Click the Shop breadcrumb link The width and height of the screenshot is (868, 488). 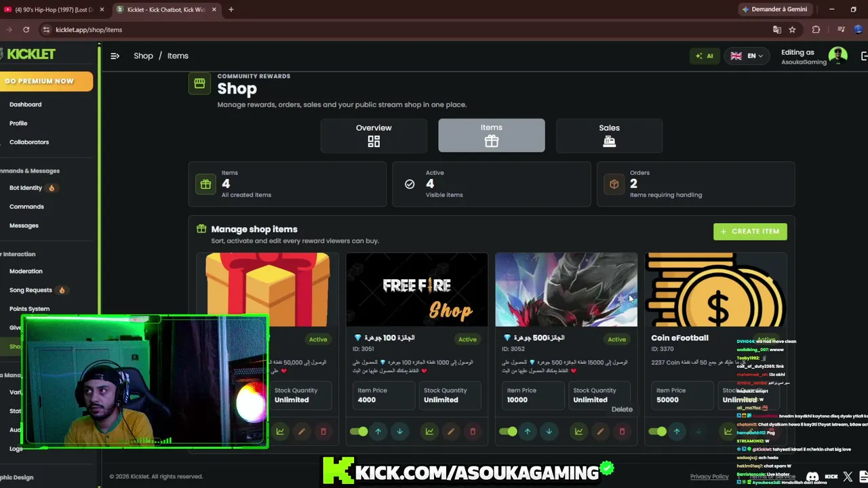point(143,56)
